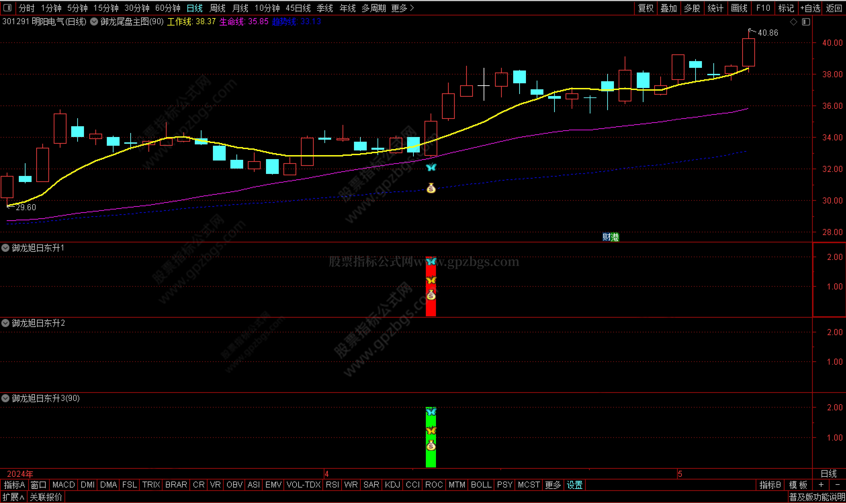846x504 pixels.
Task: Click the 画线 drawing tools button
Action: point(739,8)
